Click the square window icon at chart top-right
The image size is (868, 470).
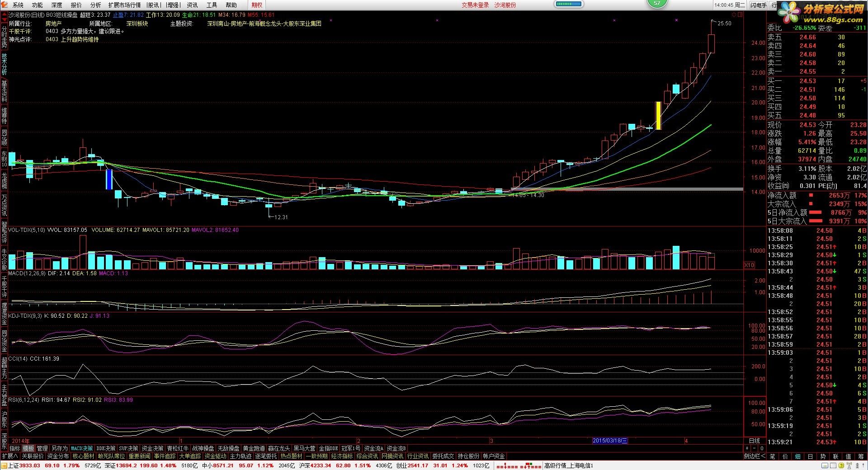tap(740, 14)
